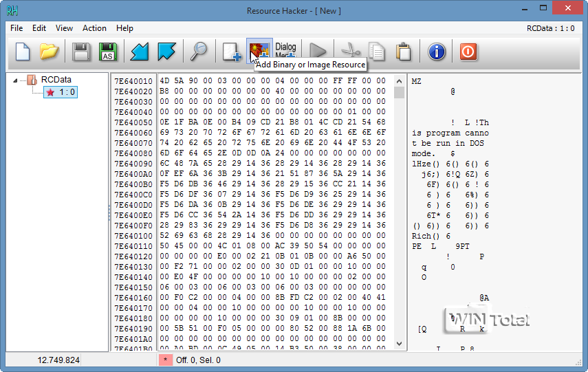588x372 pixels.
Task: Click the blue forward arrow icon
Action: coord(166,52)
